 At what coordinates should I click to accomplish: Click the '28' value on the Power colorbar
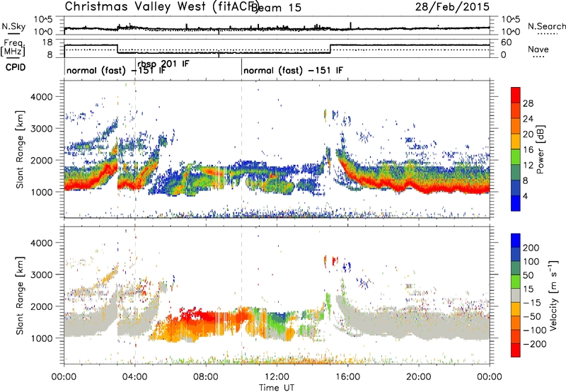click(x=528, y=103)
